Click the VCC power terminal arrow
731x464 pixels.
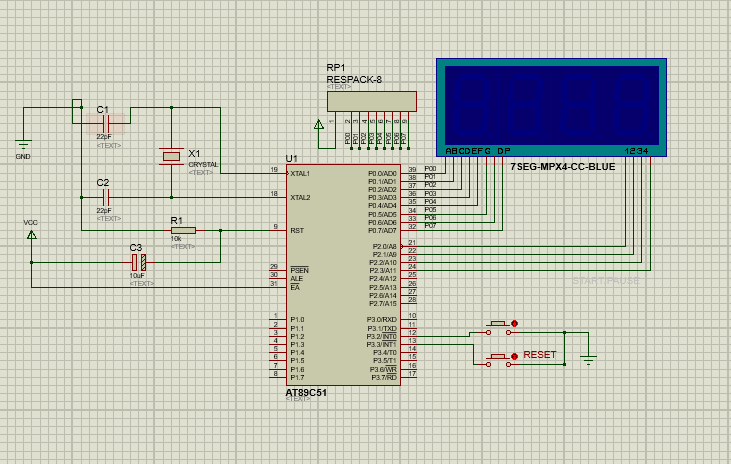click(32, 235)
